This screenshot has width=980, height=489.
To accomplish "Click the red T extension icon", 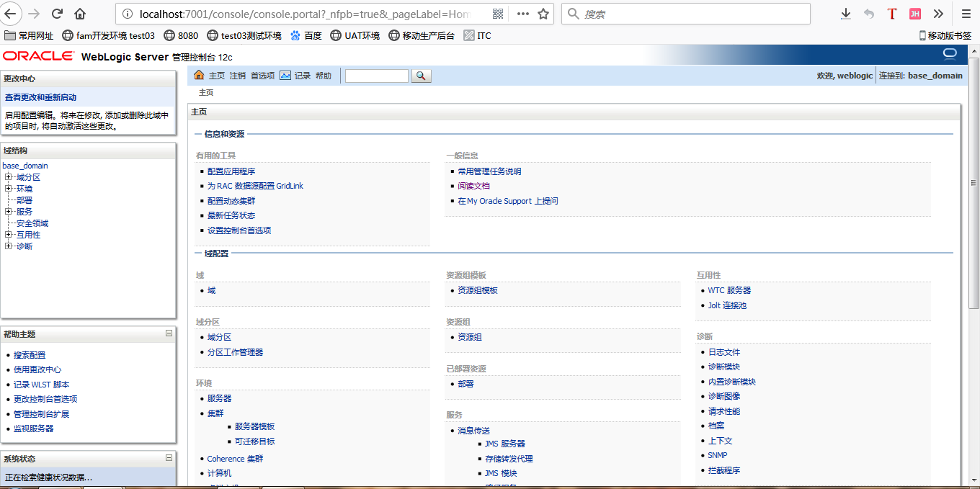I will [892, 14].
